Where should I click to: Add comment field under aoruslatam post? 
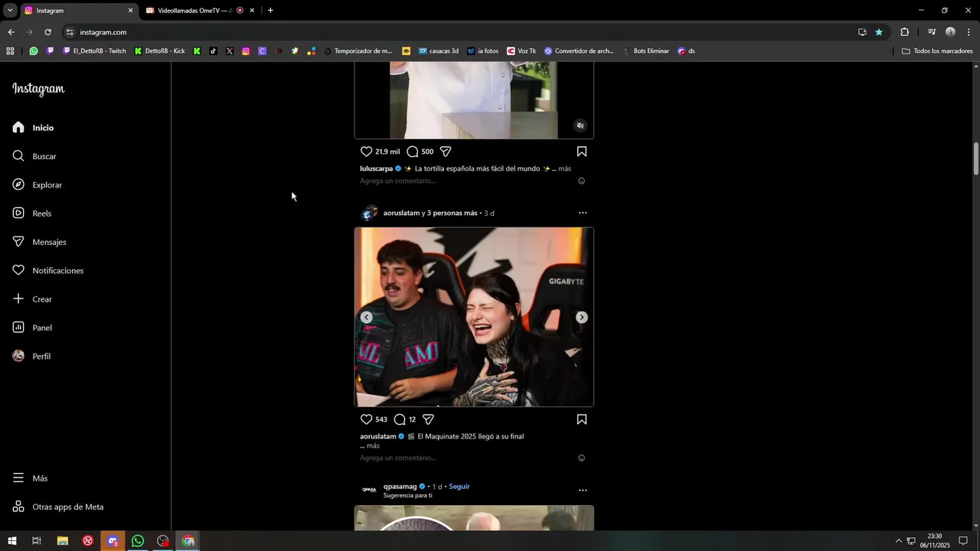click(465, 458)
